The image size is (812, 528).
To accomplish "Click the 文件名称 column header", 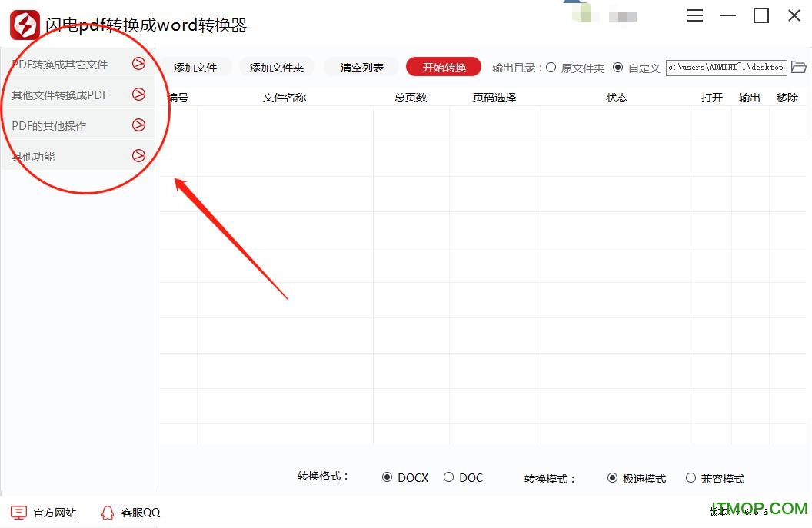I will pyautogui.click(x=285, y=98).
